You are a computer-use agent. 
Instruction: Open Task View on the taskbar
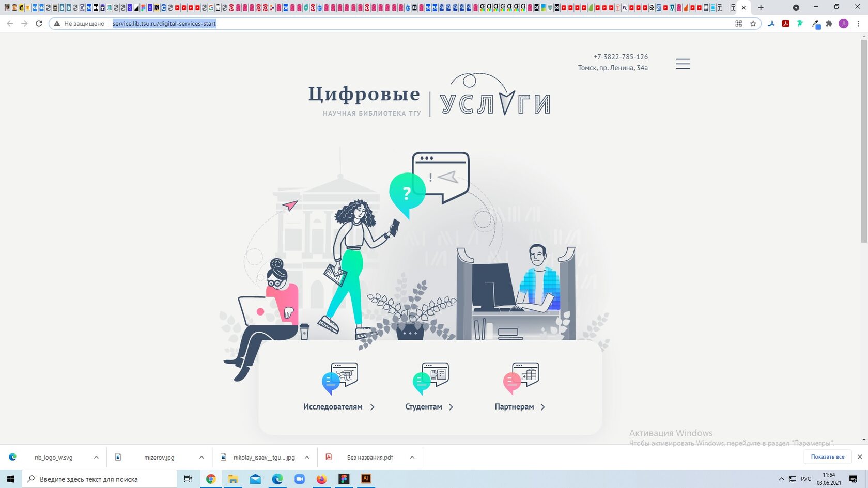188,479
